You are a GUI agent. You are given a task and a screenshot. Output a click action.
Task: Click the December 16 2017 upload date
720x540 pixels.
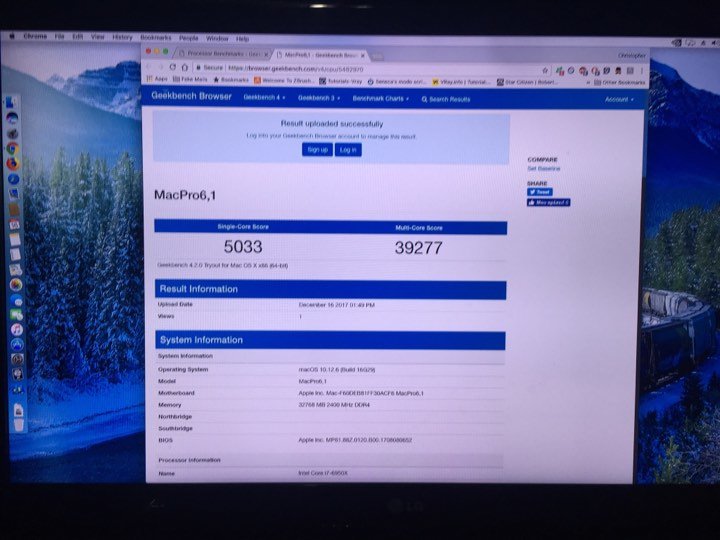[x=337, y=305]
